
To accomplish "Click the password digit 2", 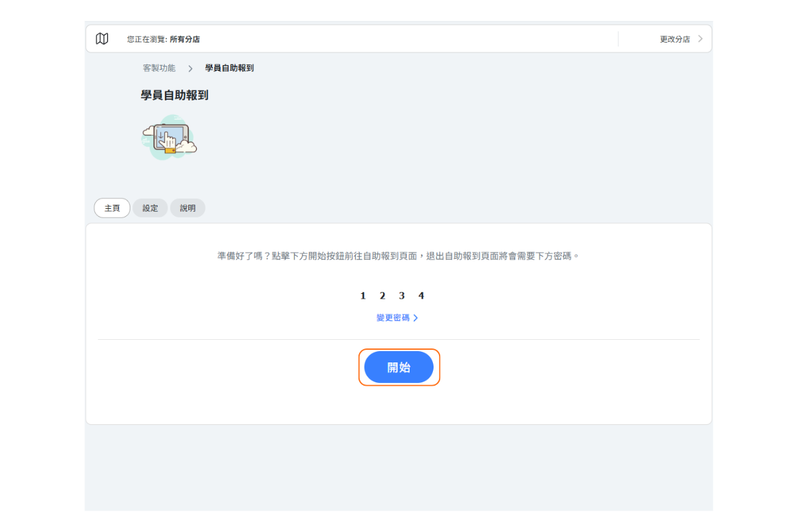I will (x=382, y=296).
